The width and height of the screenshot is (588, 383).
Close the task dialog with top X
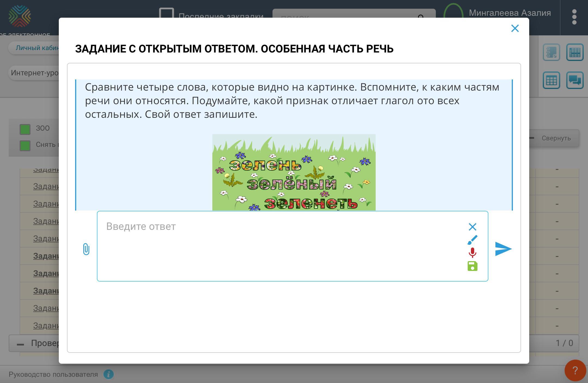click(515, 28)
